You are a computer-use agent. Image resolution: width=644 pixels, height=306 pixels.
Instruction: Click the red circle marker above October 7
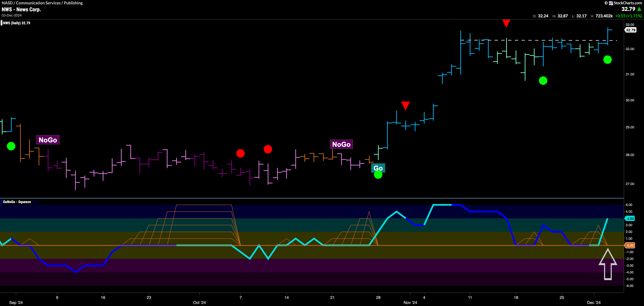click(x=241, y=153)
